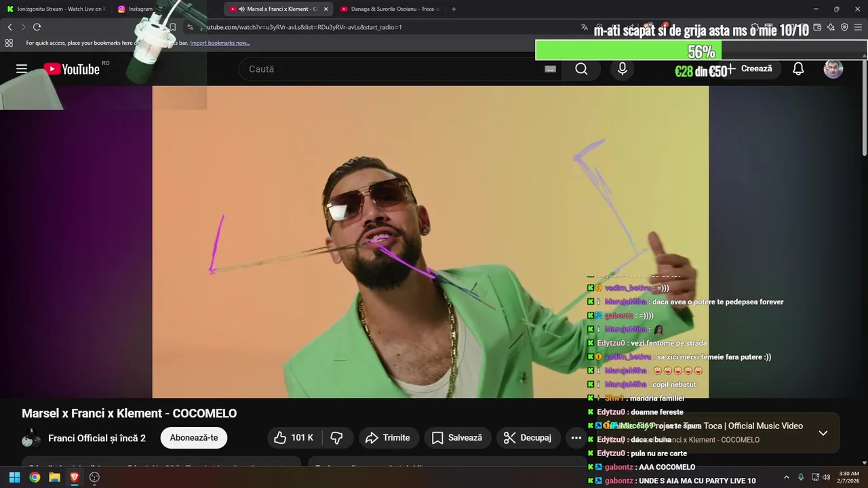
Task: Click the Import bookmarks now link
Action: pos(220,43)
